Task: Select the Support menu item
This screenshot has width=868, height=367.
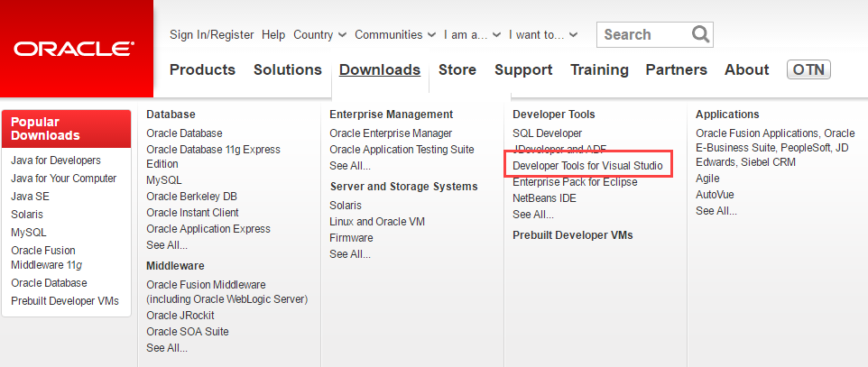Action: [523, 70]
